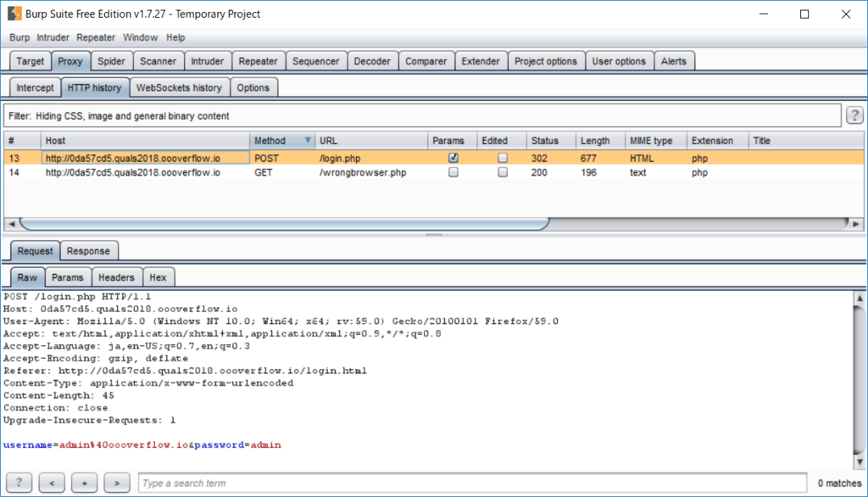
Task: Open the Project options tab
Action: pyautogui.click(x=545, y=61)
